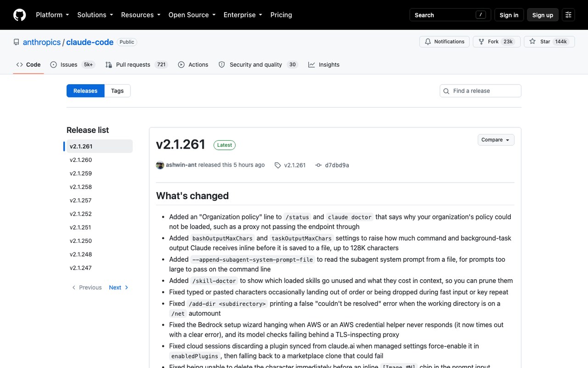Click the Notifications button
The height and width of the screenshot is (368, 588).
tap(445, 41)
